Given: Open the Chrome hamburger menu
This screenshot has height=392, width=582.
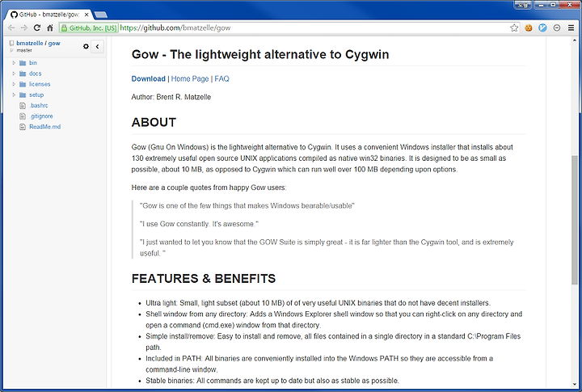Looking at the screenshot, I should click(x=571, y=27).
